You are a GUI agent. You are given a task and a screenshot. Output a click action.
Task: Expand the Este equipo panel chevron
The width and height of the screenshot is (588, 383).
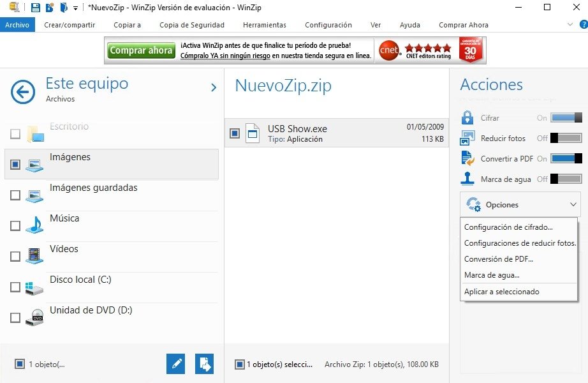tap(214, 87)
